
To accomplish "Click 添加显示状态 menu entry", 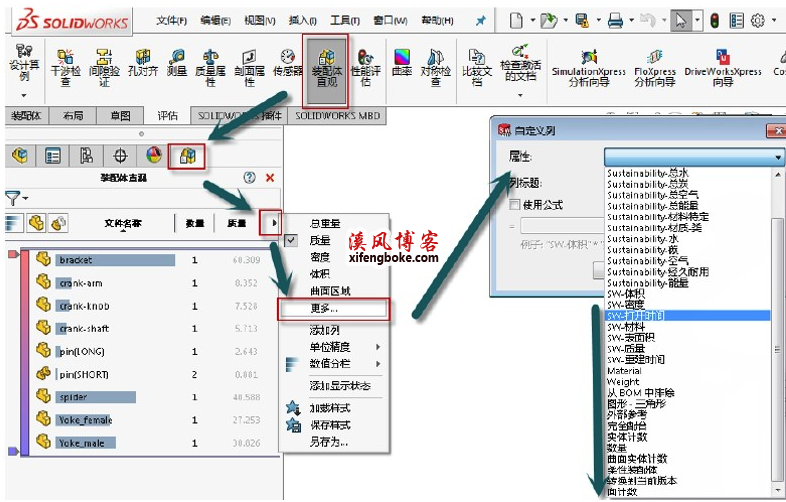I will point(340,386).
